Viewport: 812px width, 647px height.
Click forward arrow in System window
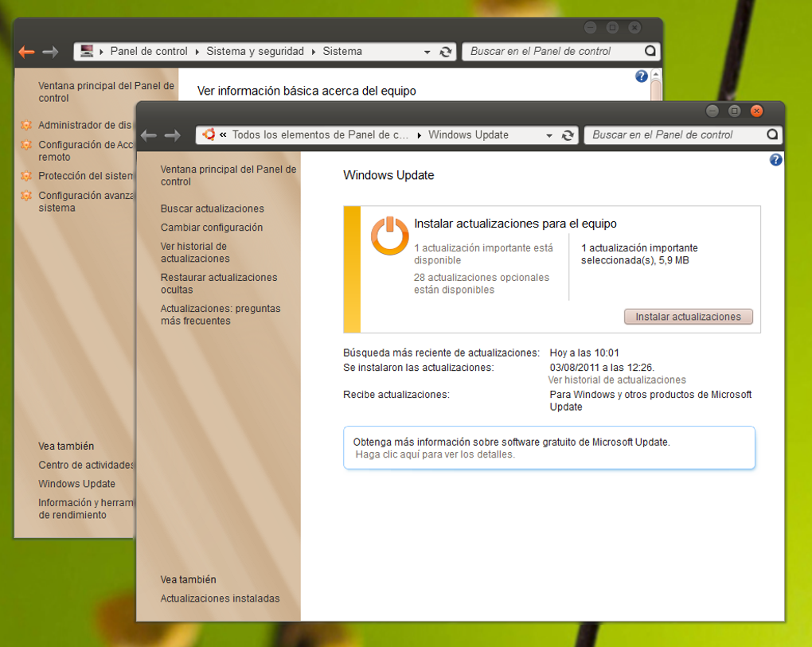pyautogui.click(x=50, y=52)
